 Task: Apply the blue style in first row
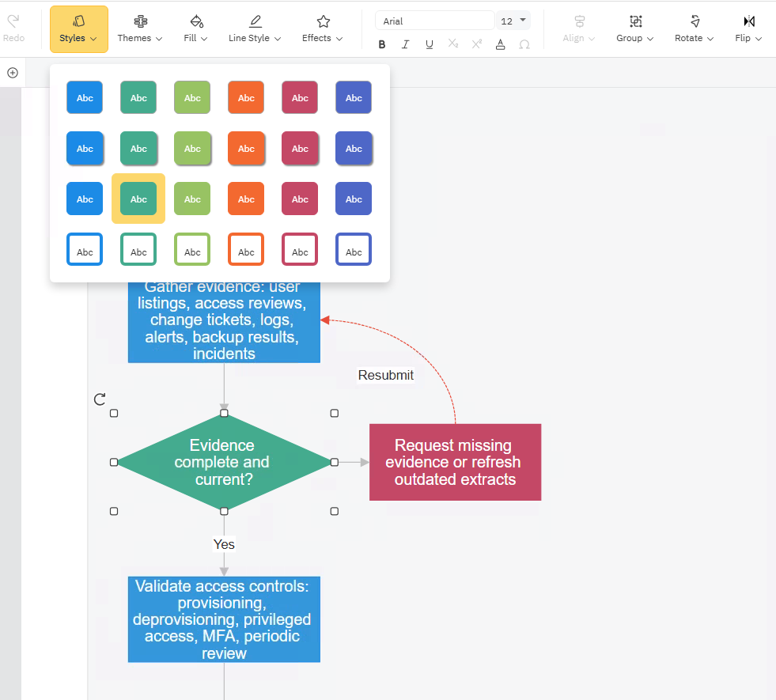85,97
